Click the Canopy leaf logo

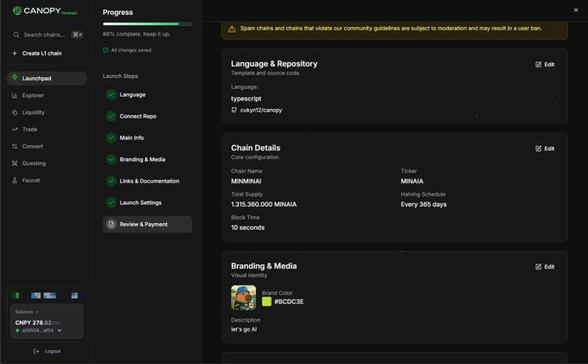click(17, 10)
